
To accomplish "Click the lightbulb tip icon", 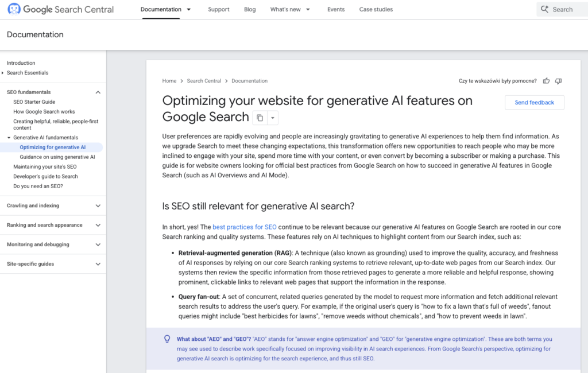I will coord(167,339).
